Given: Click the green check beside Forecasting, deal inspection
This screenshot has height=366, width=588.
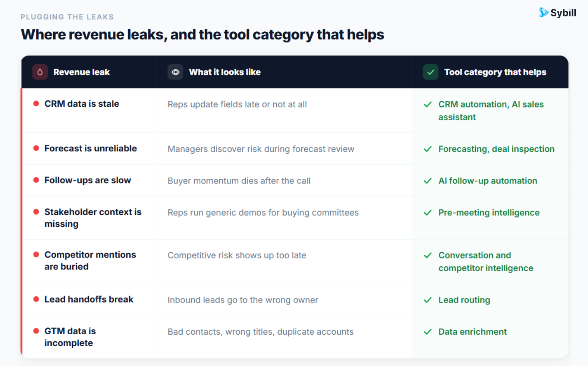Looking at the screenshot, I should (428, 149).
